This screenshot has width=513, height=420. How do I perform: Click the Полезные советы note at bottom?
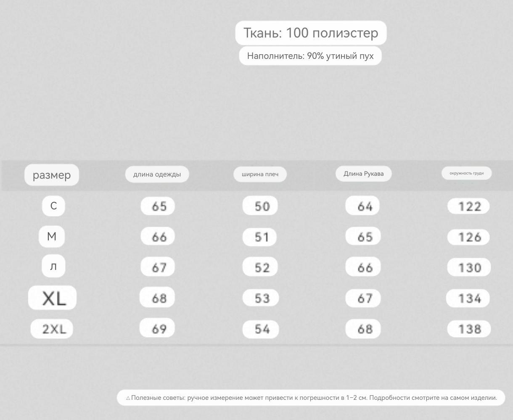tap(311, 398)
